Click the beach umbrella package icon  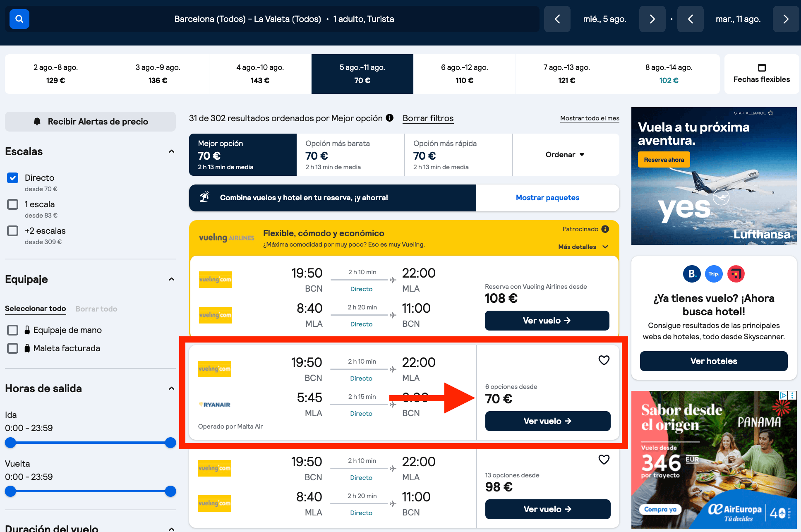pyautogui.click(x=204, y=197)
